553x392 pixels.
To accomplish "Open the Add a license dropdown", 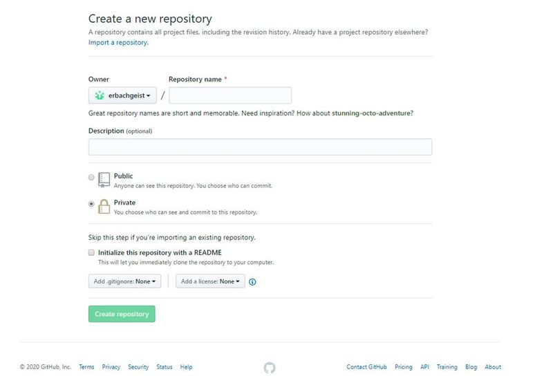I will [210, 281].
